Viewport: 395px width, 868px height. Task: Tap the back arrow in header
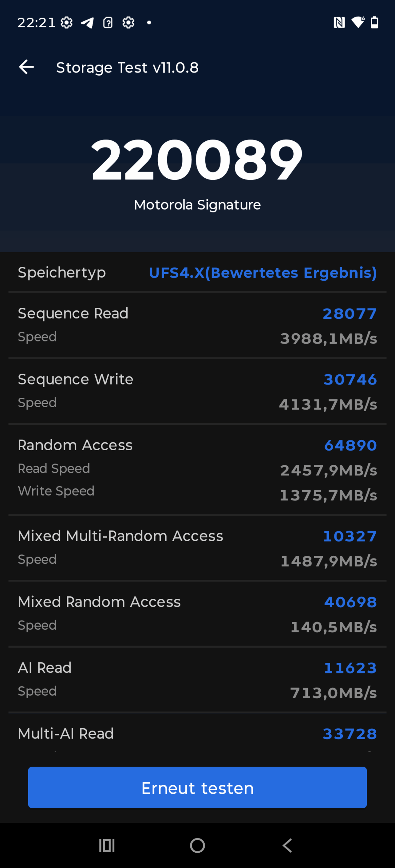[x=26, y=67]
